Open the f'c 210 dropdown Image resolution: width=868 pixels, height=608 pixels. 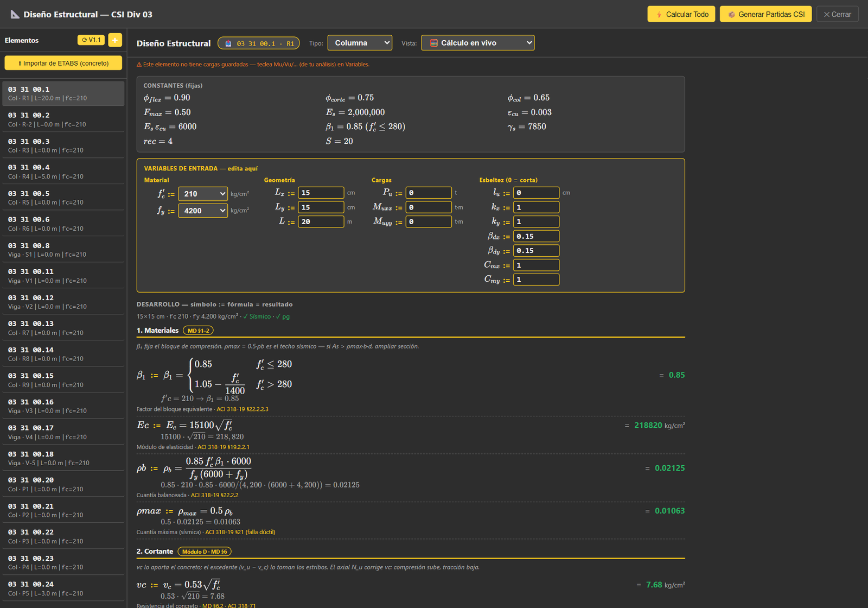pos(203,194)
